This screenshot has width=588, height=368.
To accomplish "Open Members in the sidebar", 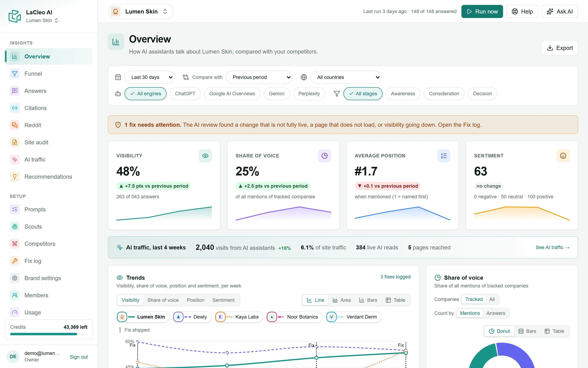I will 49,295.
